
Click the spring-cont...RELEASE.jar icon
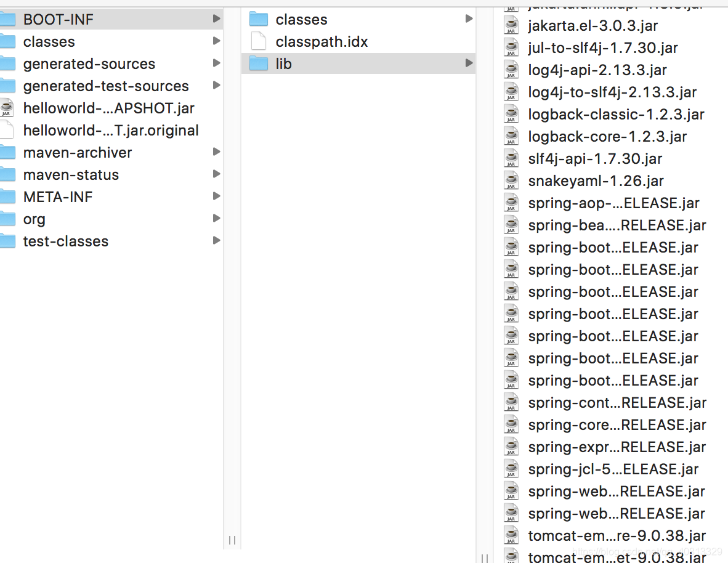click(x=511, y=403)
